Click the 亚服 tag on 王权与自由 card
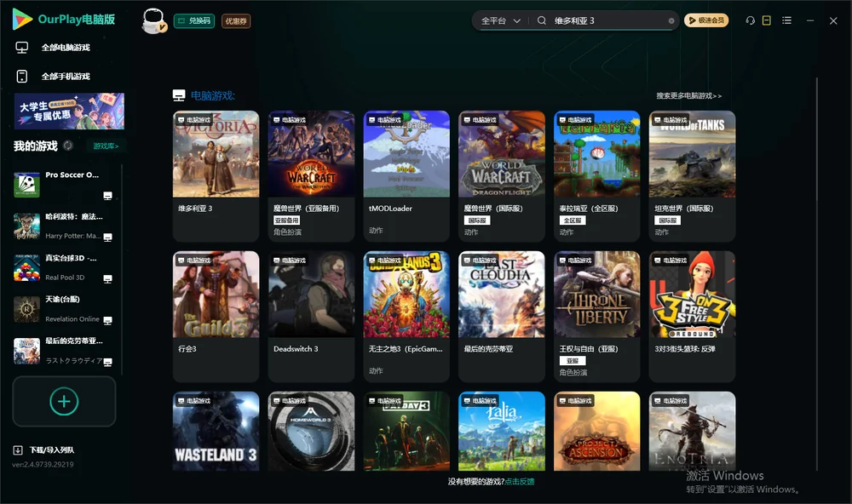The width and height of the screenshot is (852, 504). click(573, 361)
